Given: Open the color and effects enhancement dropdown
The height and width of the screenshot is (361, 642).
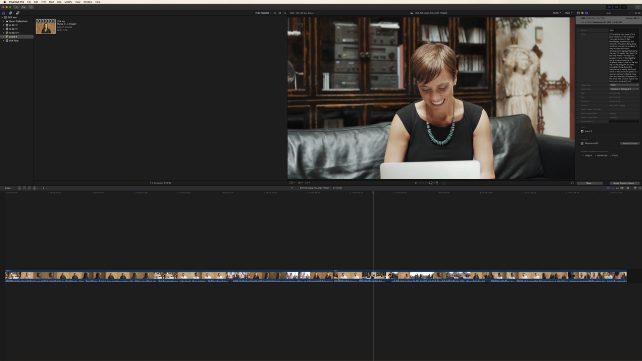Looking at the screenshot, I should (300, 183).
